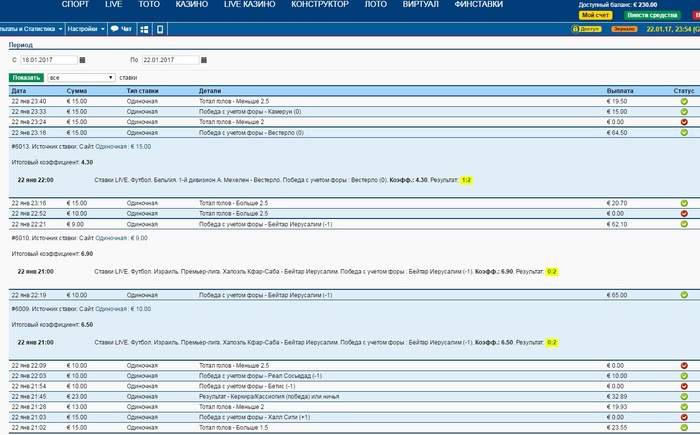
Task: Open the КОНСТРУКТОР section
Action: (320, 4)
